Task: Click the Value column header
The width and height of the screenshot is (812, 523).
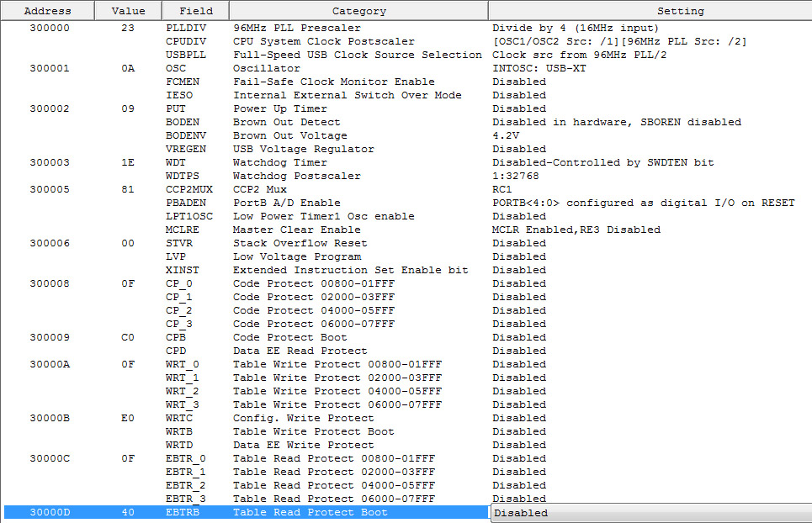Action: click(128, 11)
